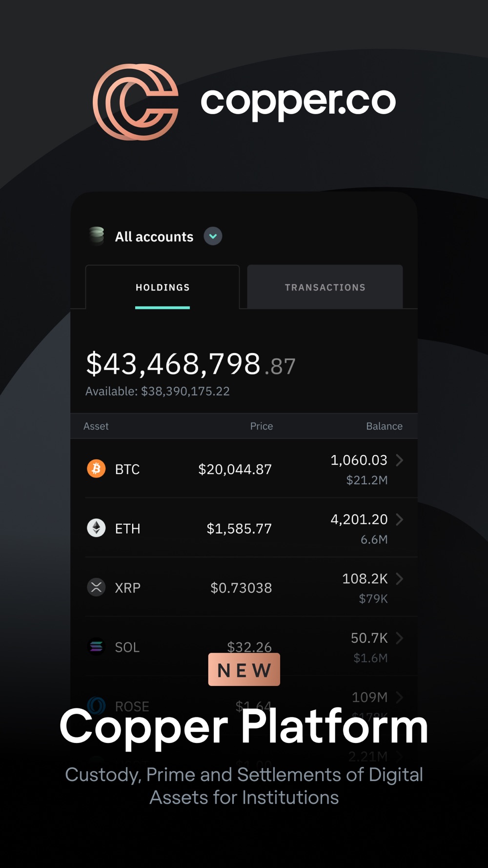Expand ETH balance row chevron
The image size is (488, 868).
pyautogui.click(x=400, y=519)
